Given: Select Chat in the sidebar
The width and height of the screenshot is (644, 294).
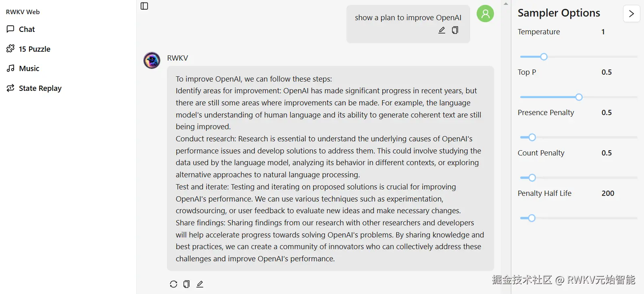Looking at the screenshot, I should (26, 29).
